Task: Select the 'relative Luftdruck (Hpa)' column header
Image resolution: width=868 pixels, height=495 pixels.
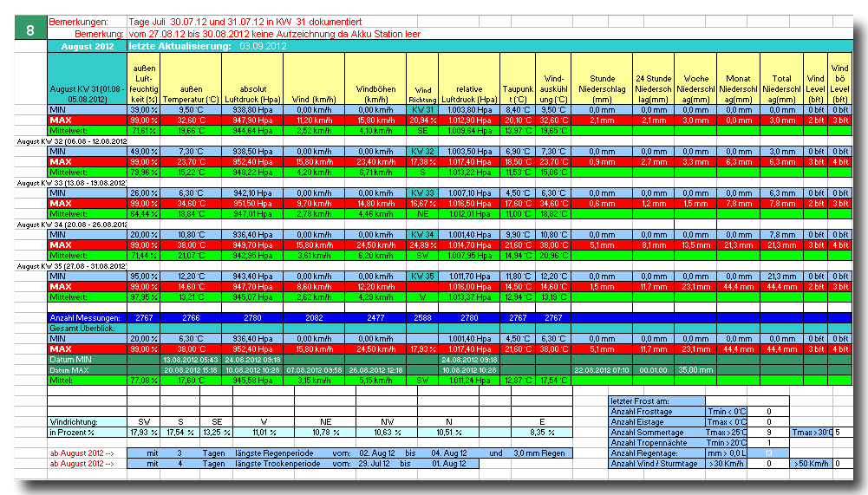Action: click(469, 79)
